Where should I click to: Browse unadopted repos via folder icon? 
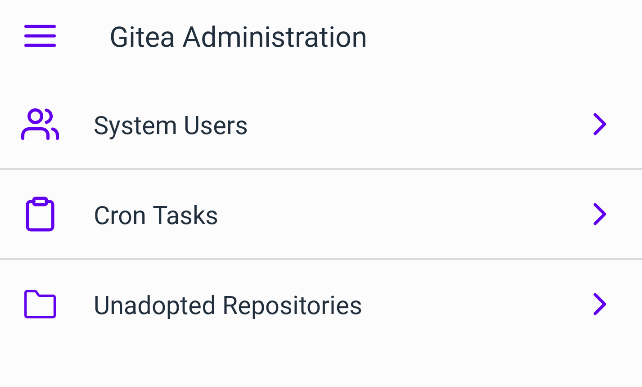[x=40, y=304]
